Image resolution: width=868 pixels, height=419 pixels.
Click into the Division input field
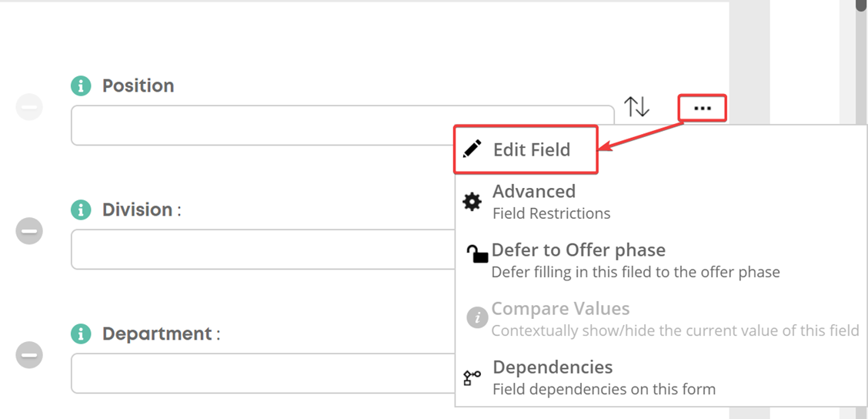pyautogui.click(x=263, y=250)
